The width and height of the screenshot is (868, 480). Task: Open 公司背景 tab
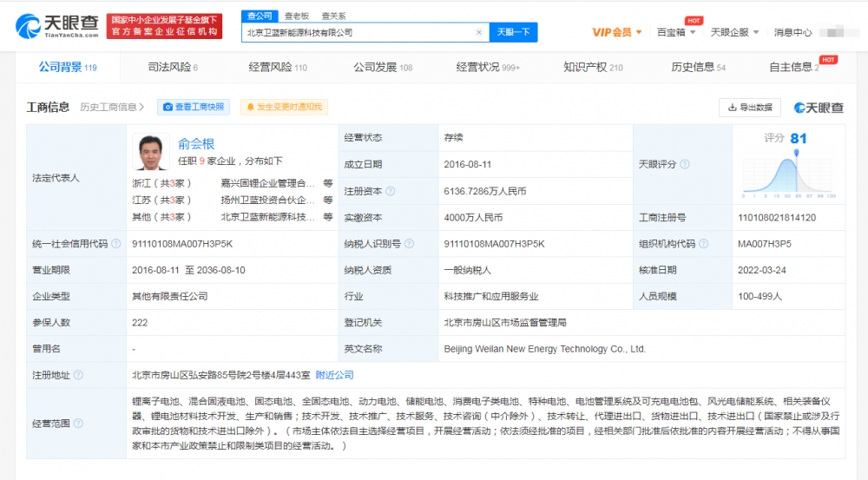coord(68,68)
